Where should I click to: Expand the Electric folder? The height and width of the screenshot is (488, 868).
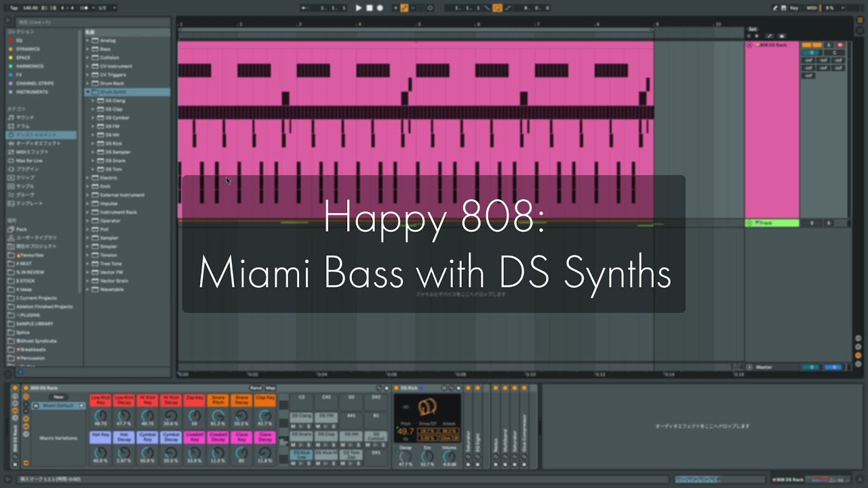click(87, 178)
